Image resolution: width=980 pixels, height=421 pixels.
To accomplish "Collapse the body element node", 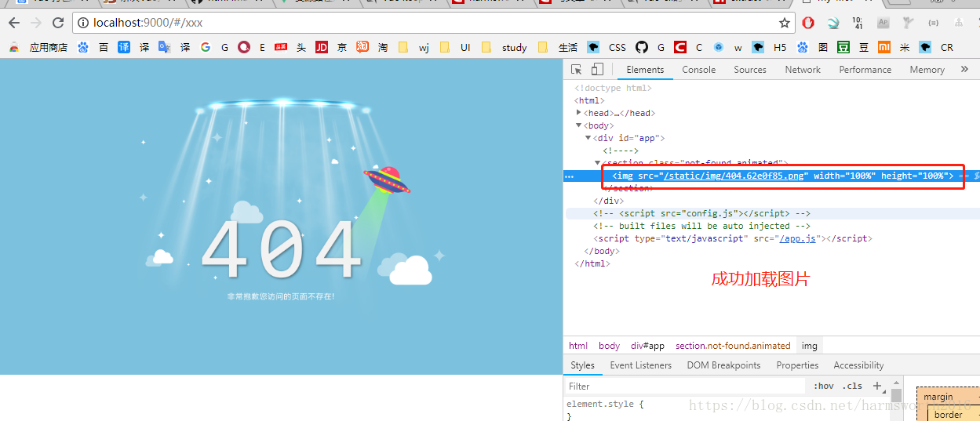I will pos(579,125).
